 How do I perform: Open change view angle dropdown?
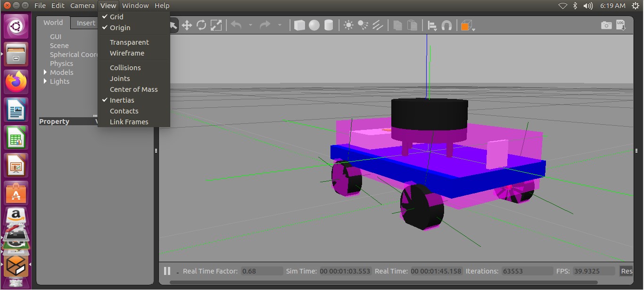coord(467,26)
